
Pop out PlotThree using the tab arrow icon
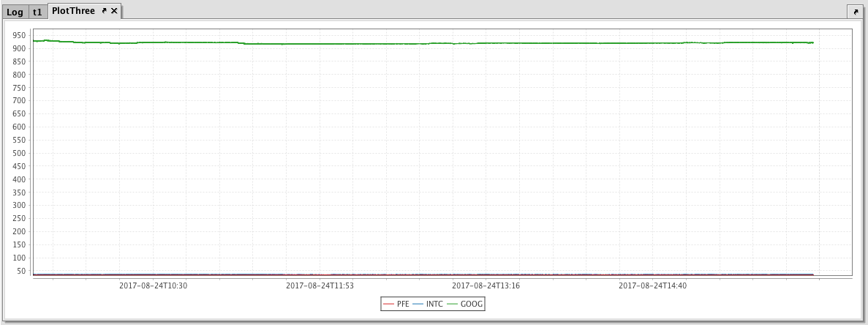pos(104,11)
